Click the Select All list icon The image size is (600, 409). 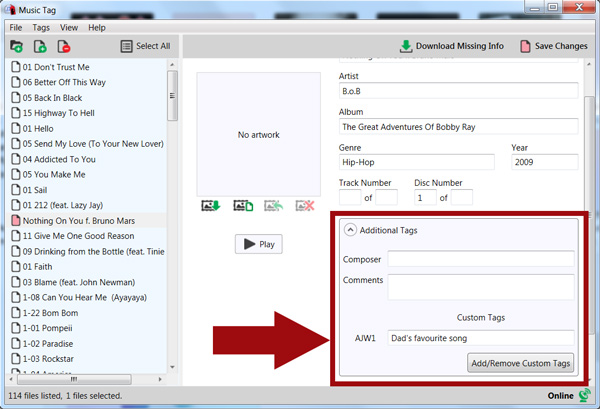tap(126, 46)
